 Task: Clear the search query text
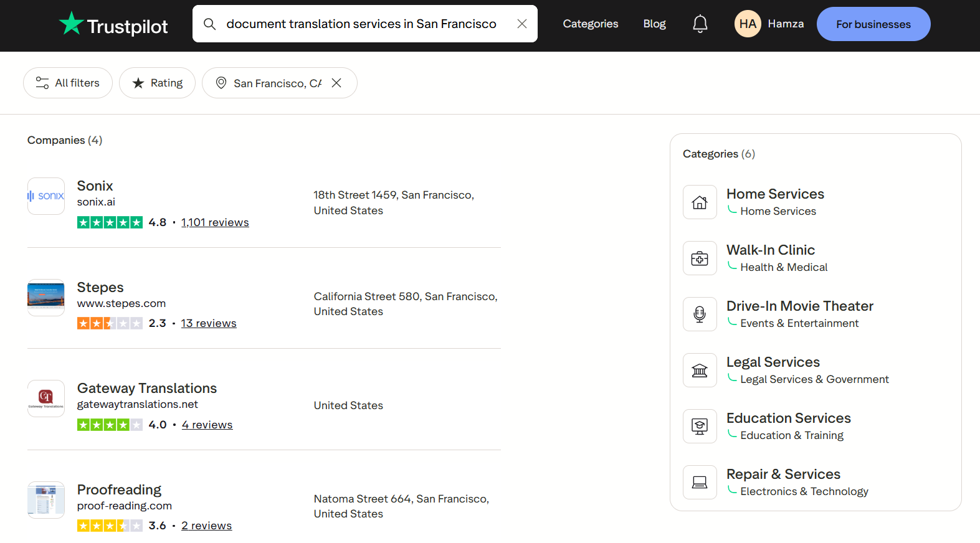[521, 24]
